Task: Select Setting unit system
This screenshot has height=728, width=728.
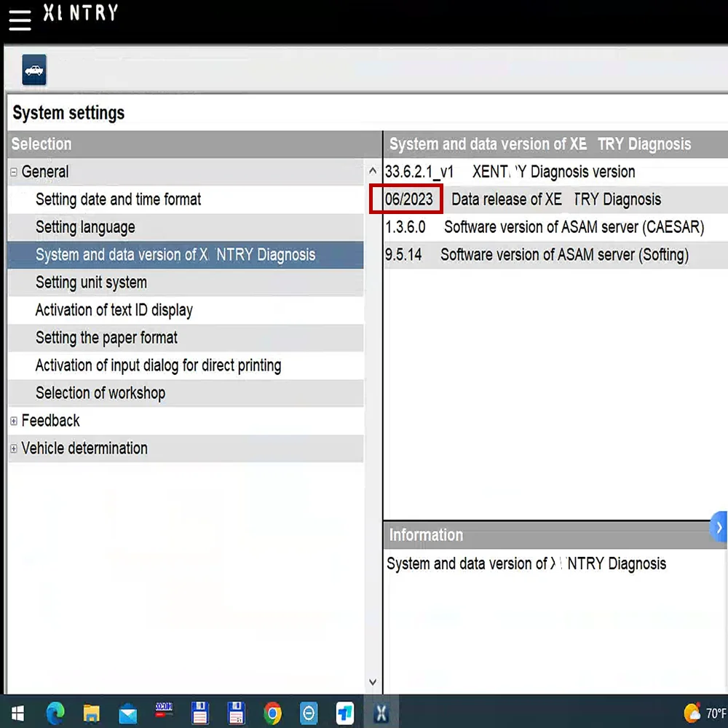Action: pyautogui.click(x=186, y=282)
